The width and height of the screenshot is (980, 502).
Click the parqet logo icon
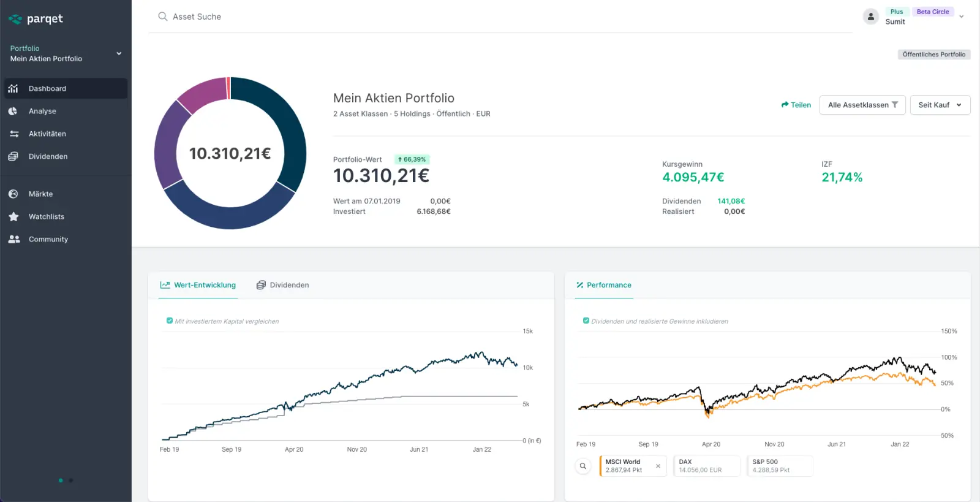point(15,19)
